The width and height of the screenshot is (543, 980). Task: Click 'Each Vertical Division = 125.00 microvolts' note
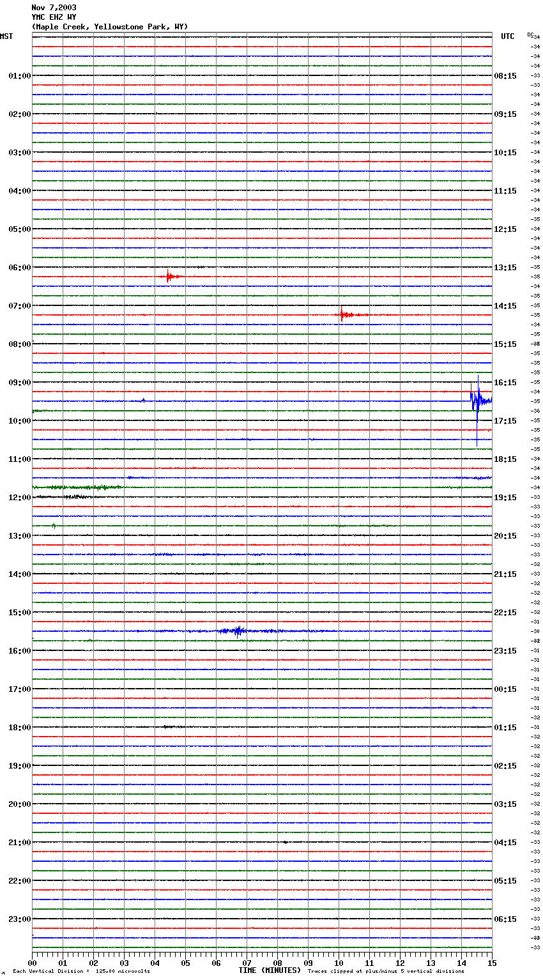(x=81, y=972)
